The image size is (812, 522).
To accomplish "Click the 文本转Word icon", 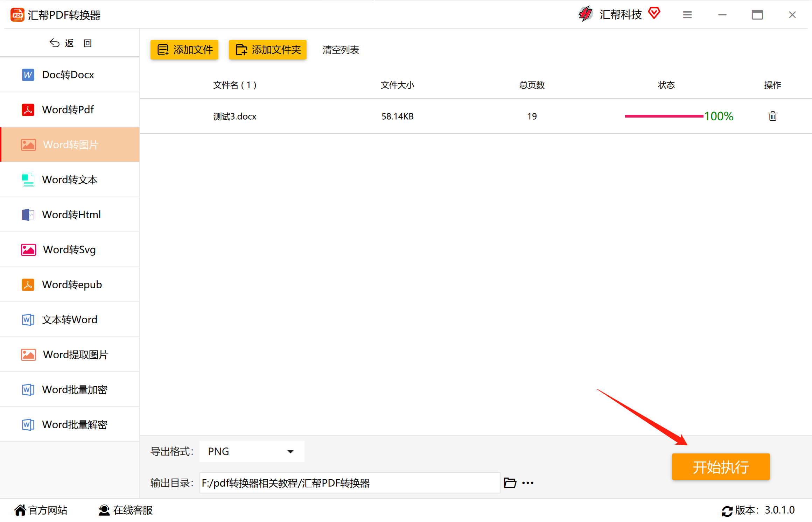I will 28,319.
